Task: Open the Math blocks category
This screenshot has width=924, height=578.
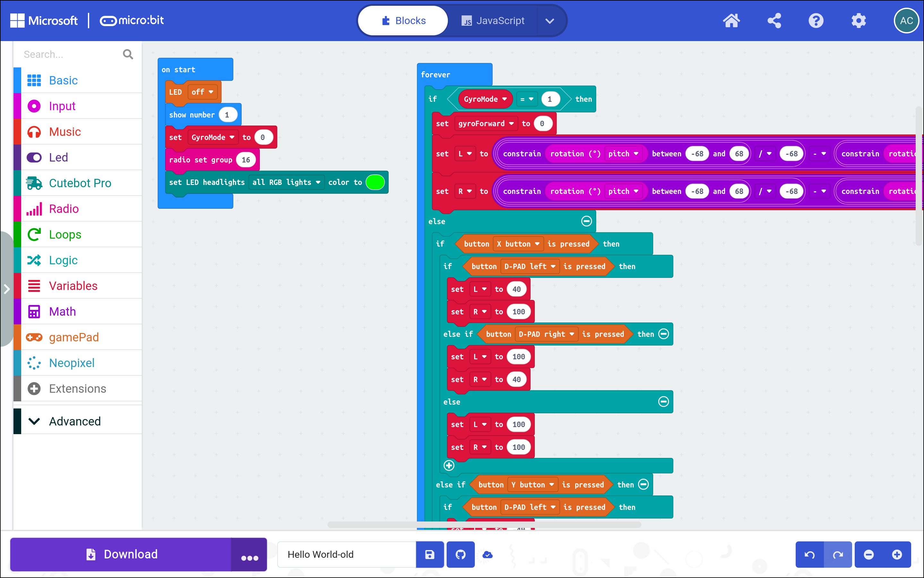Action: pos(78,311)
